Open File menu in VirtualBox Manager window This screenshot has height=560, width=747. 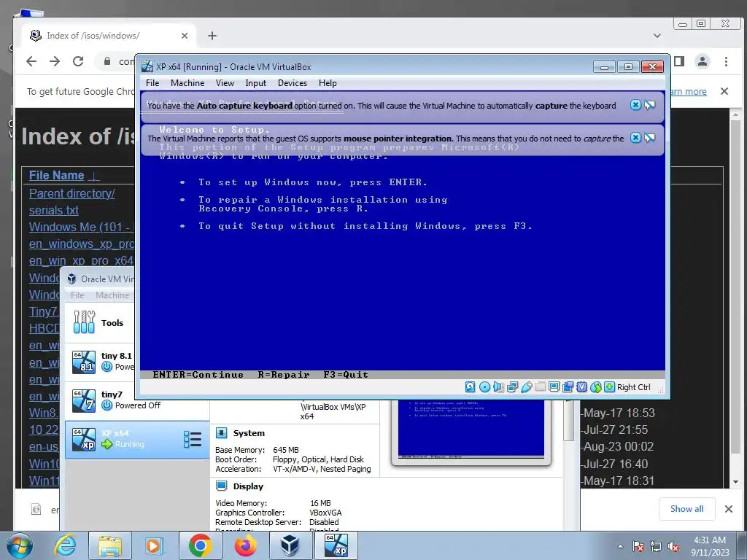tap(77, 295)
